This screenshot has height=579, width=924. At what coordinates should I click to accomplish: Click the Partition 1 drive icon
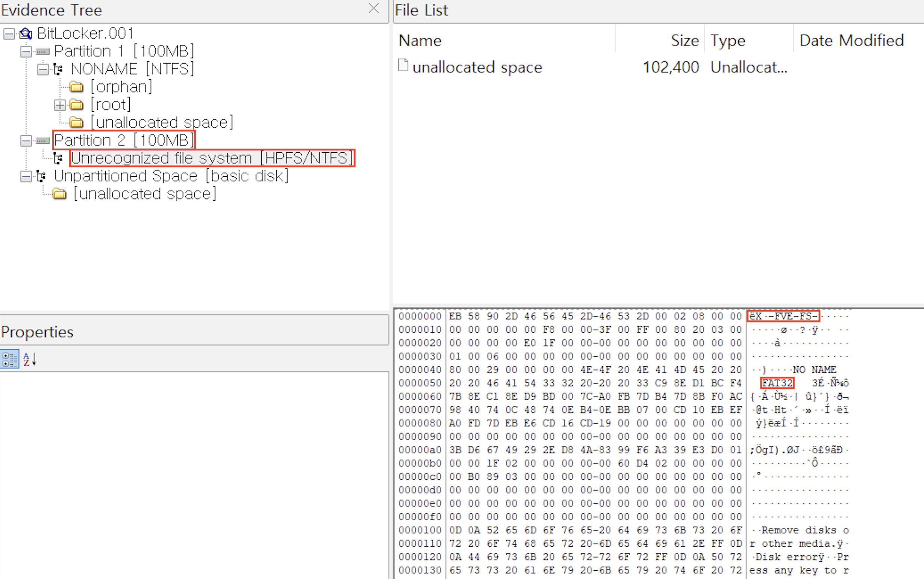tap(42, 51)
